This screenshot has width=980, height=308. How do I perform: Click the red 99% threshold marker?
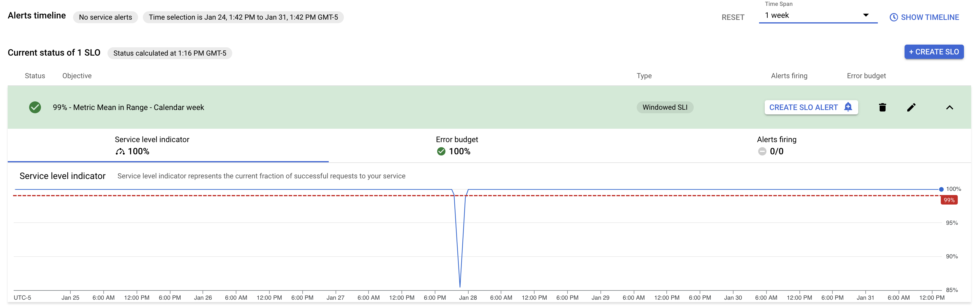(x=949, y=200)
